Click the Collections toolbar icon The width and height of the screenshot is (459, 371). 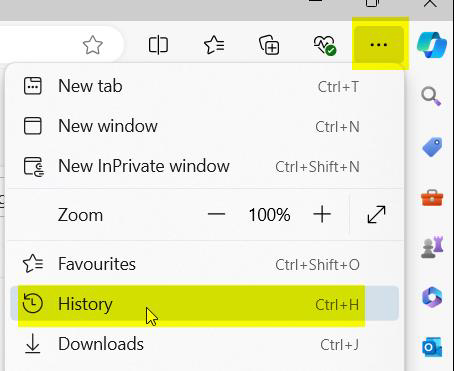click(269, 45)
